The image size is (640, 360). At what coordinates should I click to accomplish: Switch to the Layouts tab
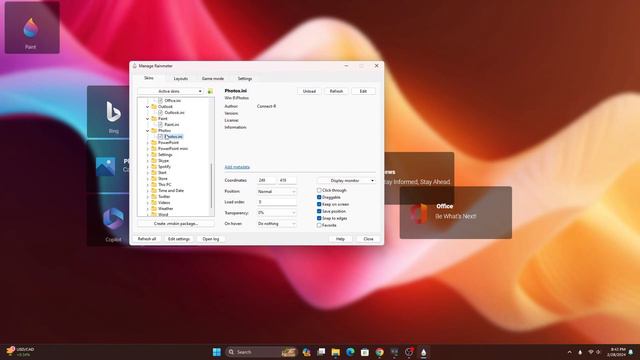coord(181,78)
